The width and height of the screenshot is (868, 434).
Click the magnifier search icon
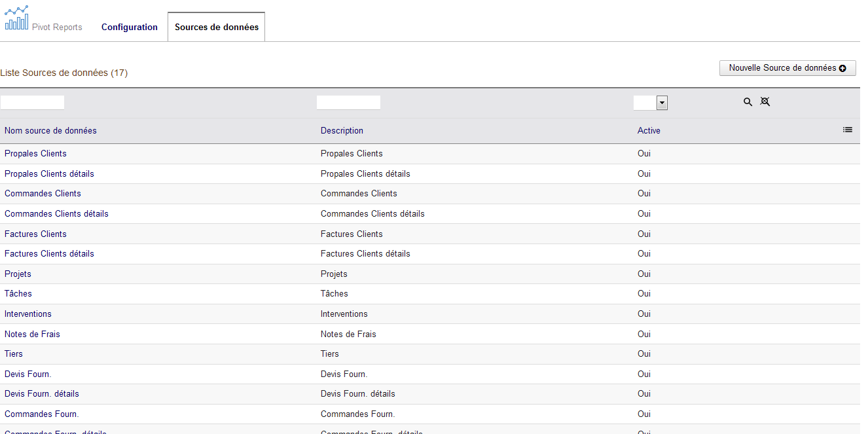[x=748, y=102]
